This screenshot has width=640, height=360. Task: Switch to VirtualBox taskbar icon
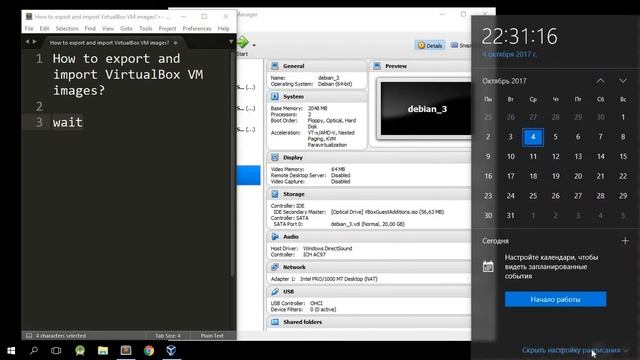point(171,351)
